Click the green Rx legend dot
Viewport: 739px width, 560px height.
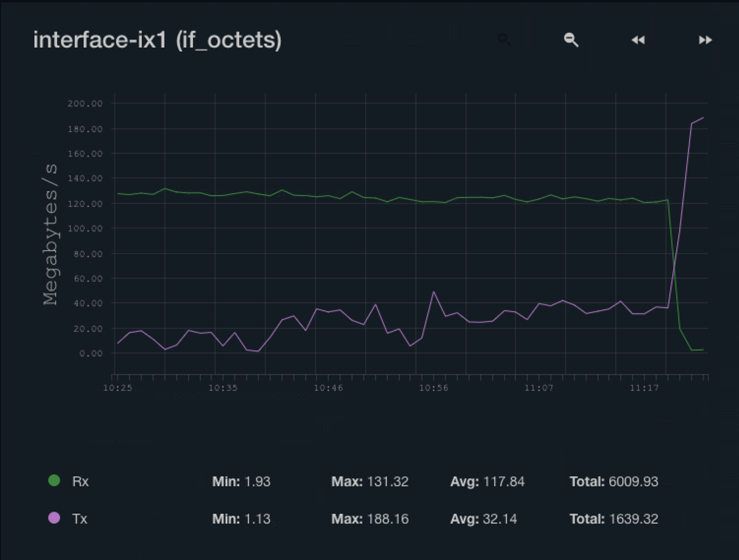[x=54, y=481]
